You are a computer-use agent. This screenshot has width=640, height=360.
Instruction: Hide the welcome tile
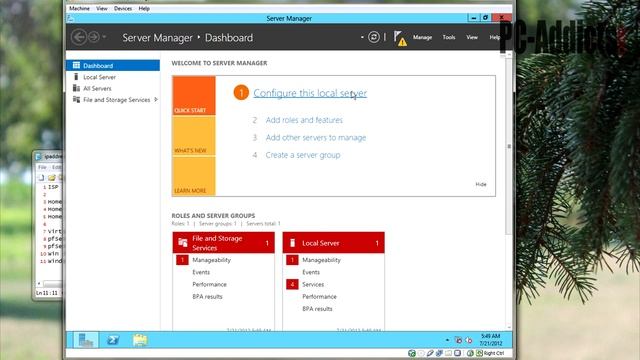[x=481, y=184]
